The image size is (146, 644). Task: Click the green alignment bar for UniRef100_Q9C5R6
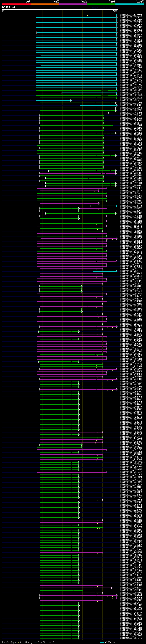coord(62,590)
